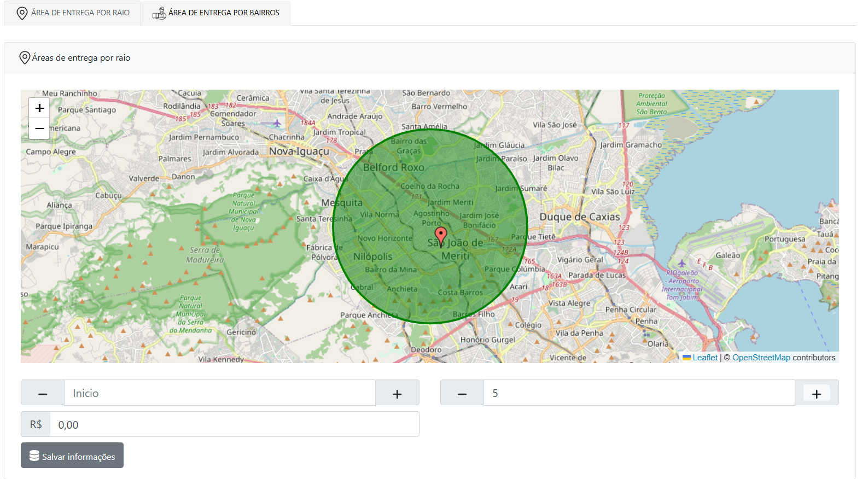Increase the Inicio distance value

click(397, 393)
